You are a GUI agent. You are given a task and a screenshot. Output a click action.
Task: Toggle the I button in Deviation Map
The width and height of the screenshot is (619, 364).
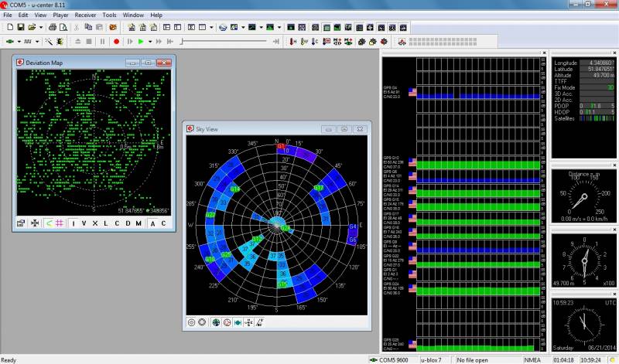tap(74, 223)
